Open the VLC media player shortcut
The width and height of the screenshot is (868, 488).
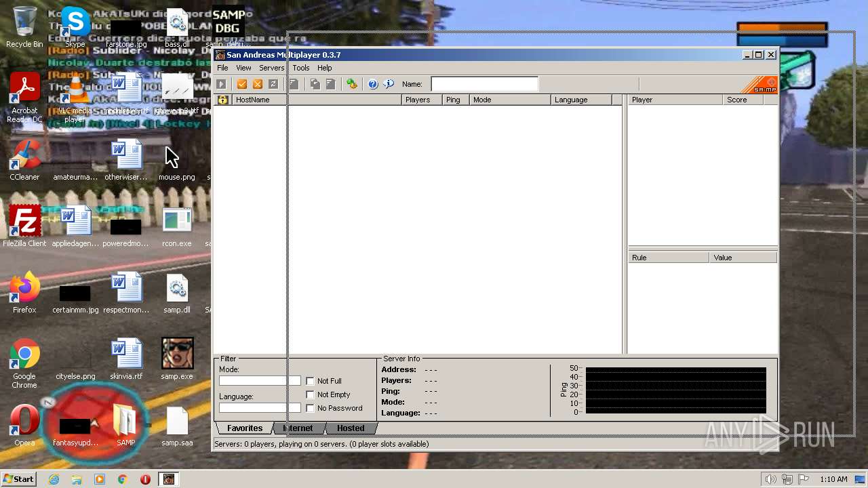click(75, 98)
